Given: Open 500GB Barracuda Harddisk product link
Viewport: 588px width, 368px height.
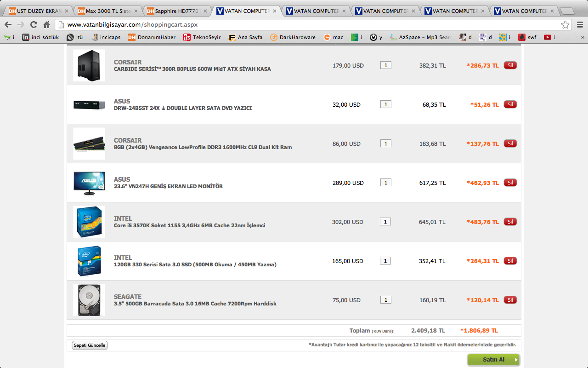Looking at the screenshot, I should [195, 304].
